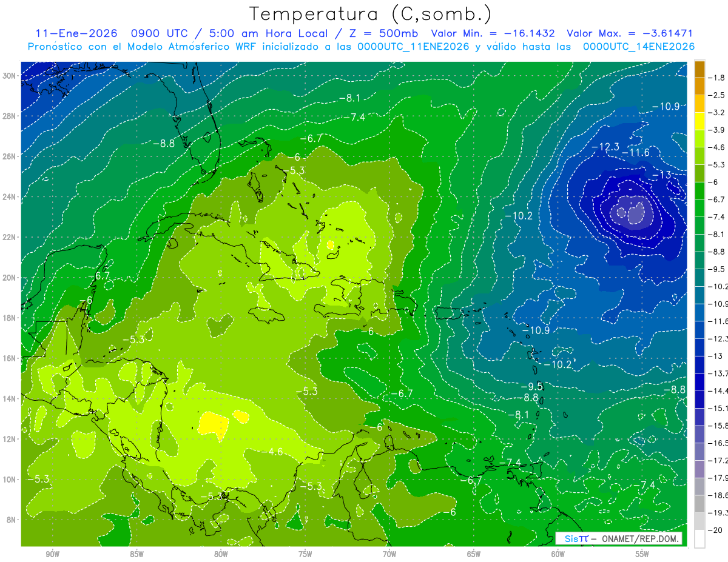Pick the yellow swatch between -3.2 and -3.9

pyautogui.click(x=699, y=121)
